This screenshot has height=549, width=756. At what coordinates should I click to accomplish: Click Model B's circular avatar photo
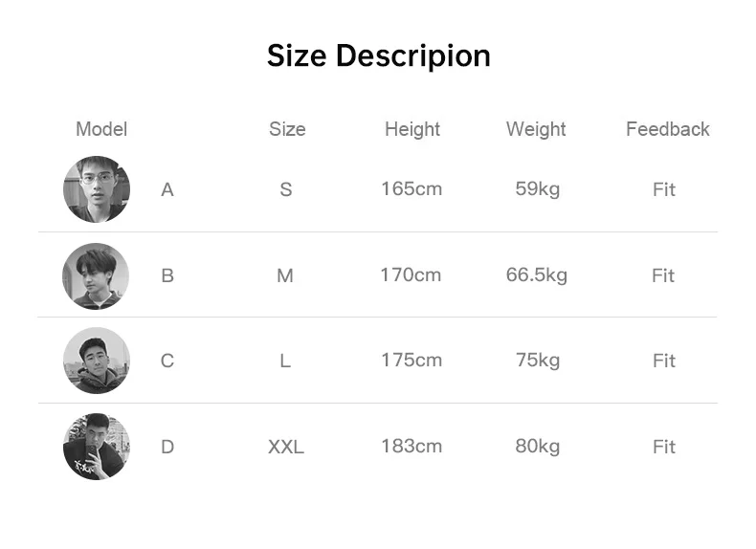[96, 276]
